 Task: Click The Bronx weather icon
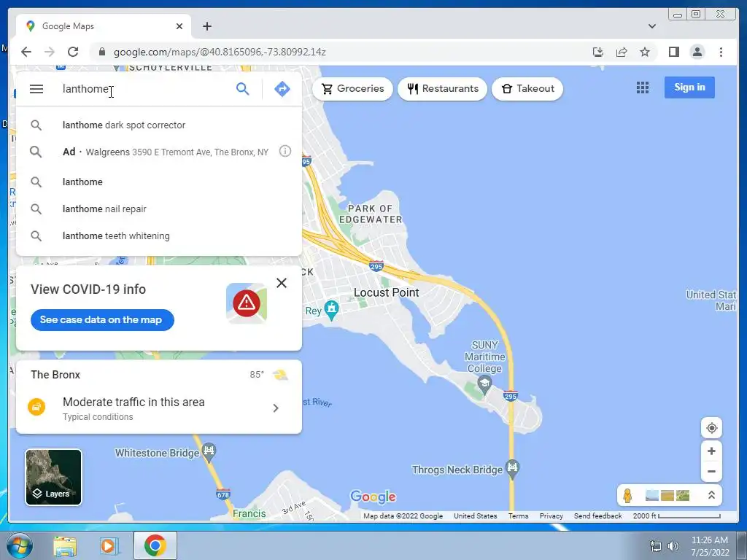pos(280,375)
